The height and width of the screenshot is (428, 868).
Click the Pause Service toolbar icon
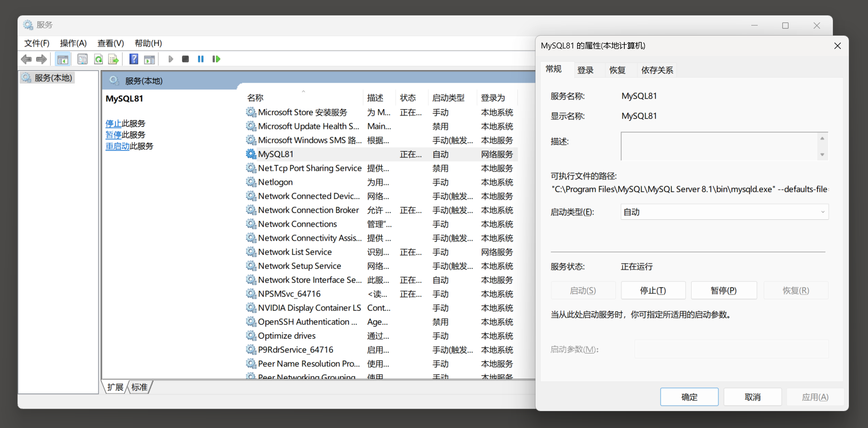201,59
